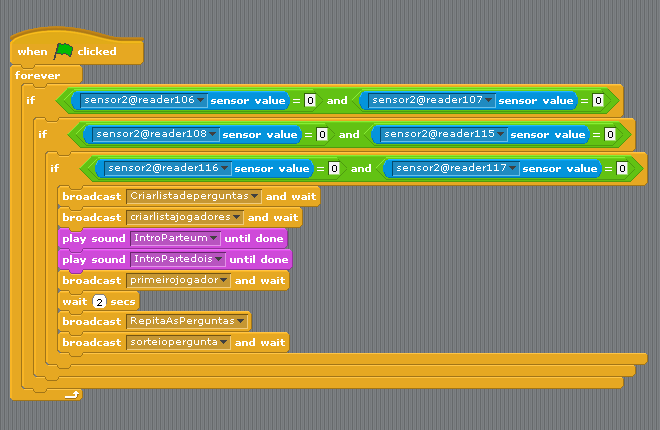Open the criarlistajogadores broadcast dropdown
Viewport: 660px width, 430px height.
coord(238,217)
